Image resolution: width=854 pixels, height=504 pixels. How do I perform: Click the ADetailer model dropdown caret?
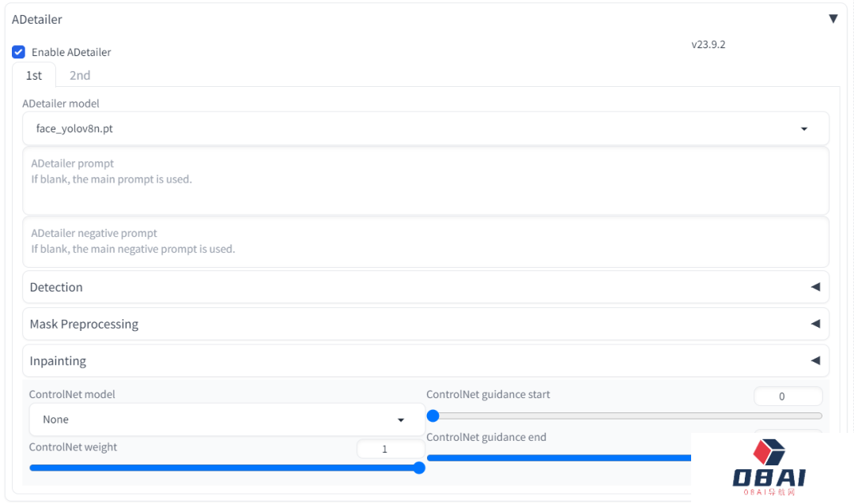[804, 129]
